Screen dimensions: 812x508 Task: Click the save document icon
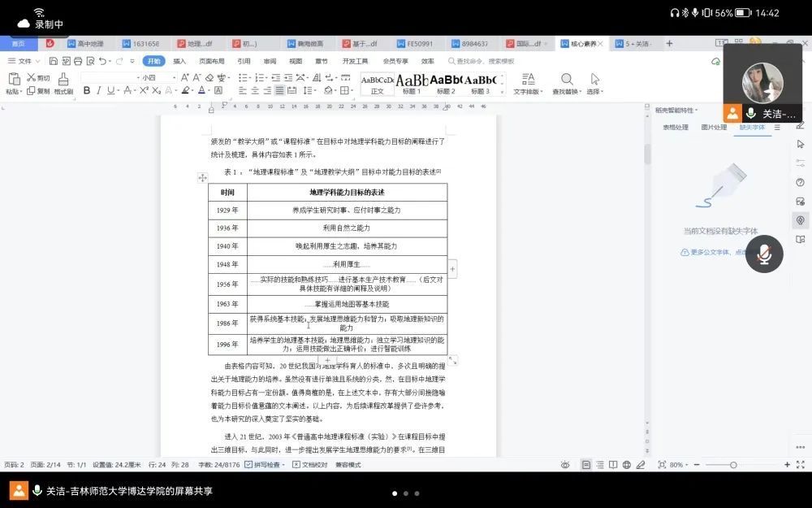[53, 61]
